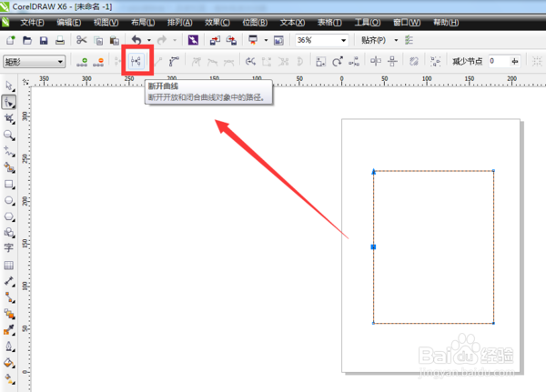546x392 pixels.
Task: Click the 贴齐(P) snap to button
Action: coord(373,40)
